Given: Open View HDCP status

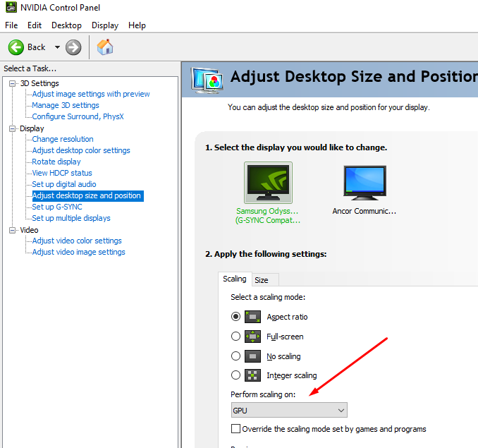Looking at the screenshot, I should coord(62,173).
